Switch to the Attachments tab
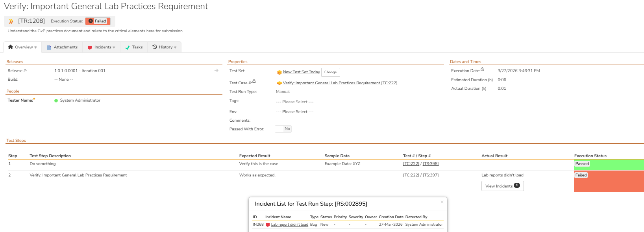The image size is (644, 232). (x=62, y=47)
